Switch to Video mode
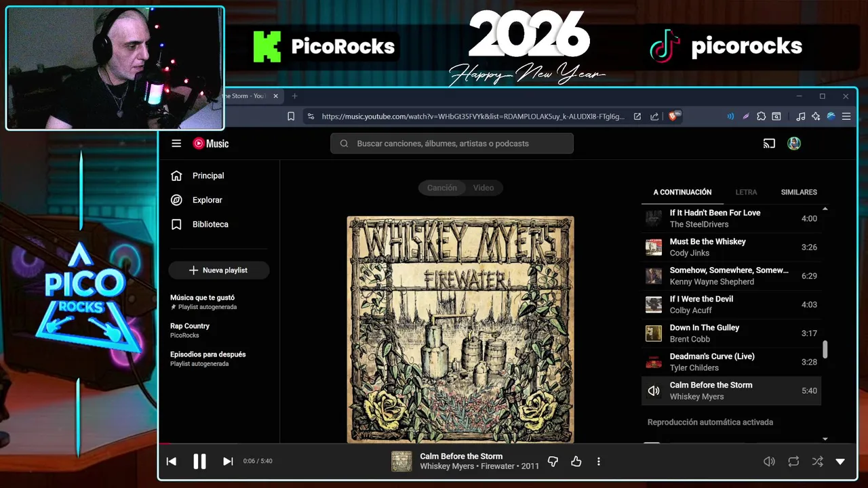The height and width of the screenshot is (488, 868). pyautogui.click(x=484, y=188)
